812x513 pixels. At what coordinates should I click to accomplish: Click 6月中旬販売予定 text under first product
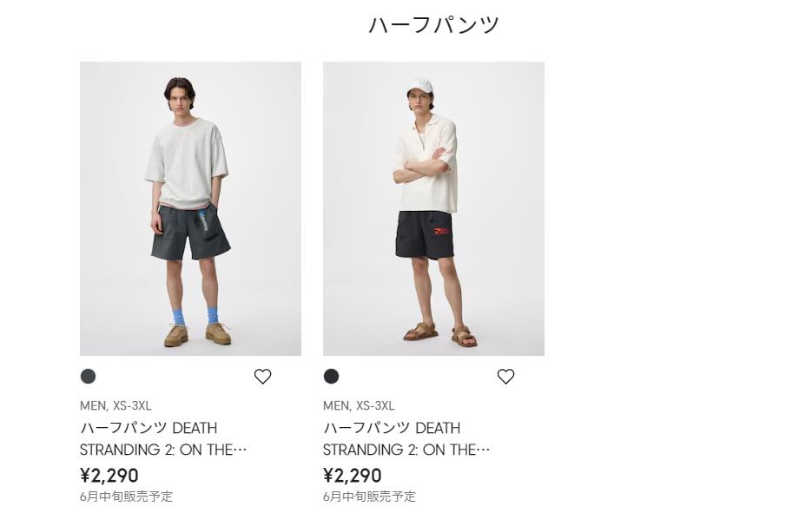tap(126, 497)
